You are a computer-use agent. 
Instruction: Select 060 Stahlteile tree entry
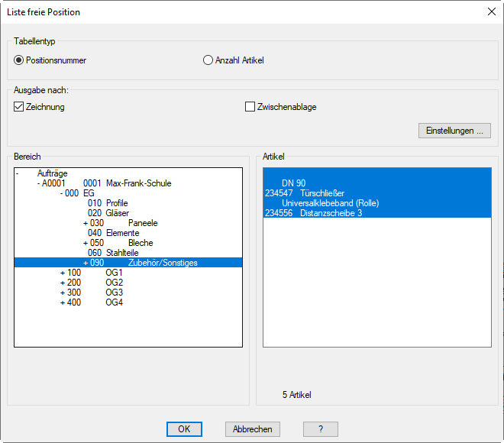point(112,253)
